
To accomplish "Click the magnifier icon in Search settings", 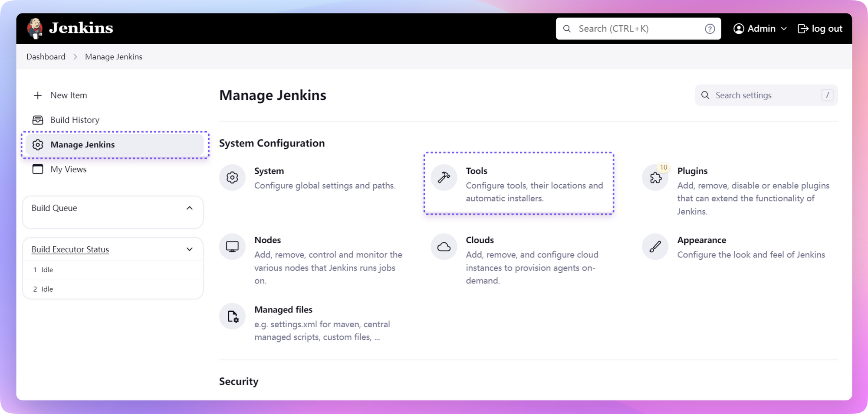I will coord(705,95).
